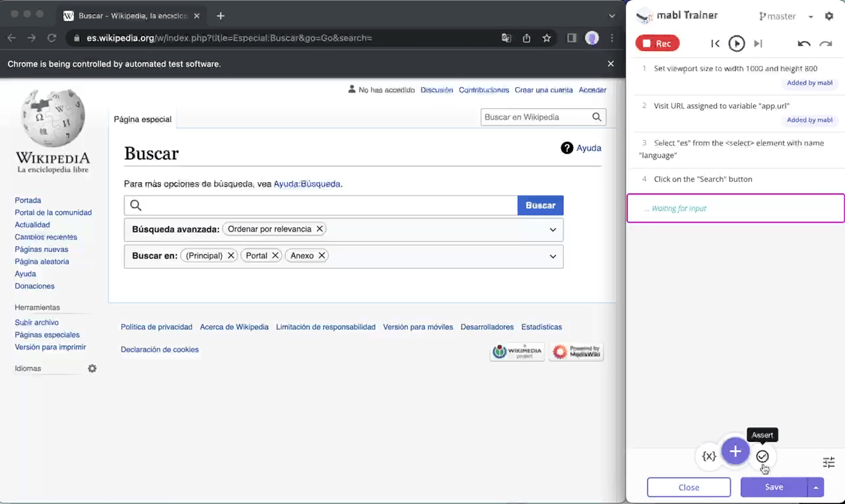This screenshot has height=504, width=845.
Task: Click the address bar URL
Action: tap(229, 38)
